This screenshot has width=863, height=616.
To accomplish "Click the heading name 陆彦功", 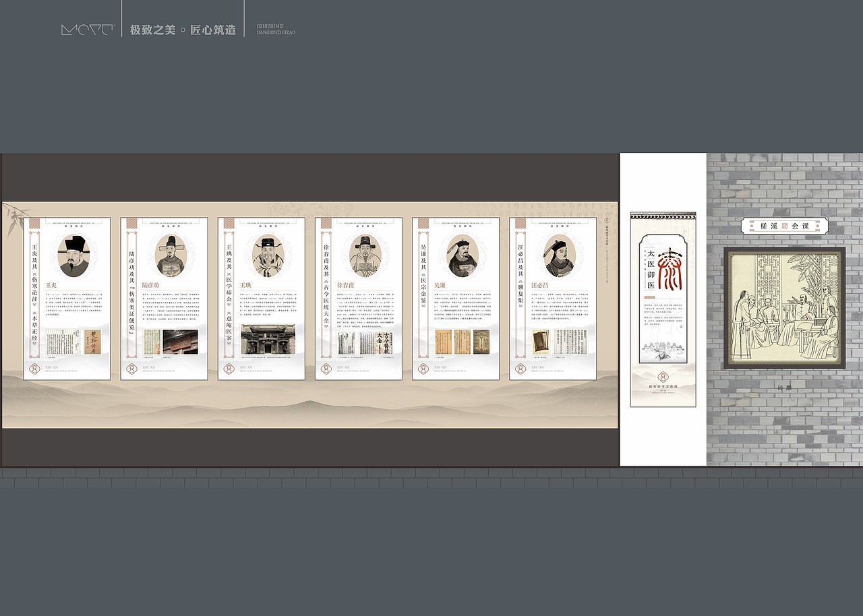I will pos(151,286).
